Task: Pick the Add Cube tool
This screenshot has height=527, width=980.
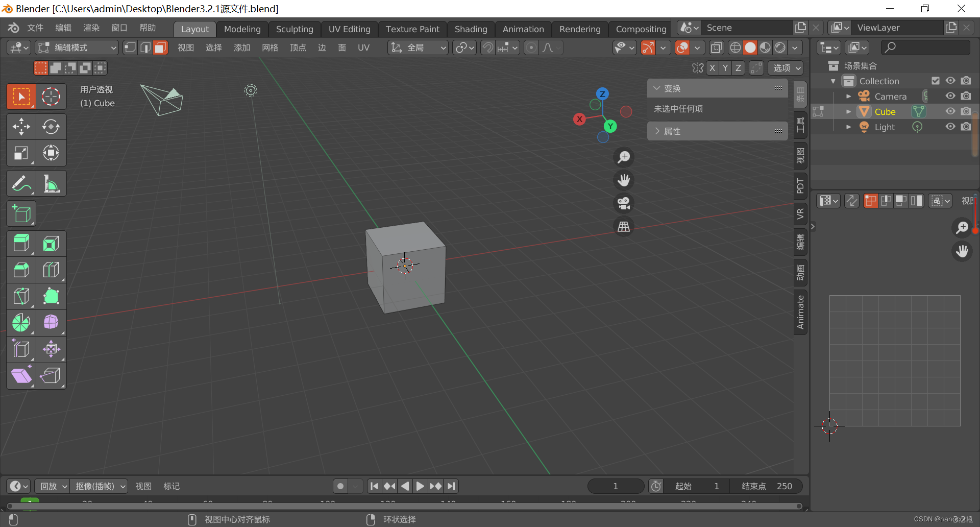Action: coord(21,214)
